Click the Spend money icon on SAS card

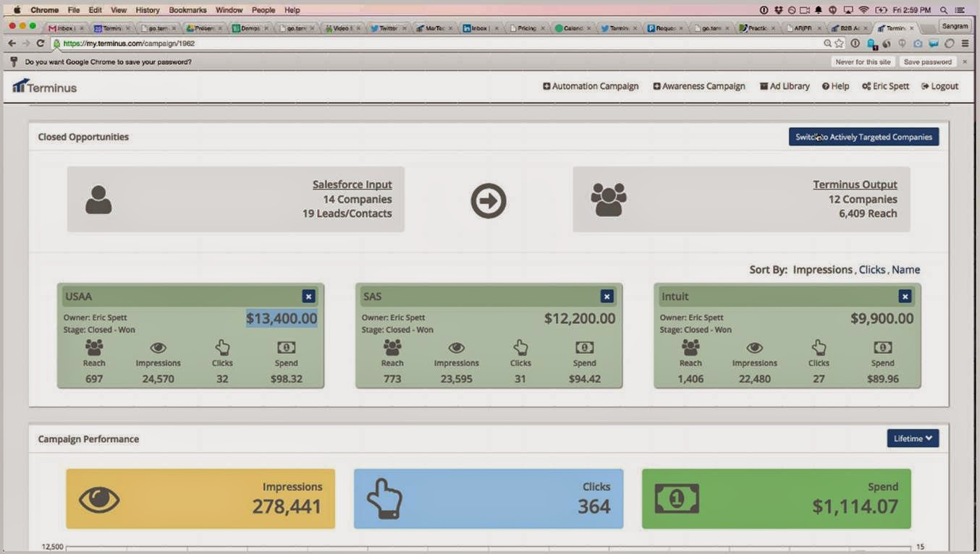pyautogui.click(x=584, y=348)
